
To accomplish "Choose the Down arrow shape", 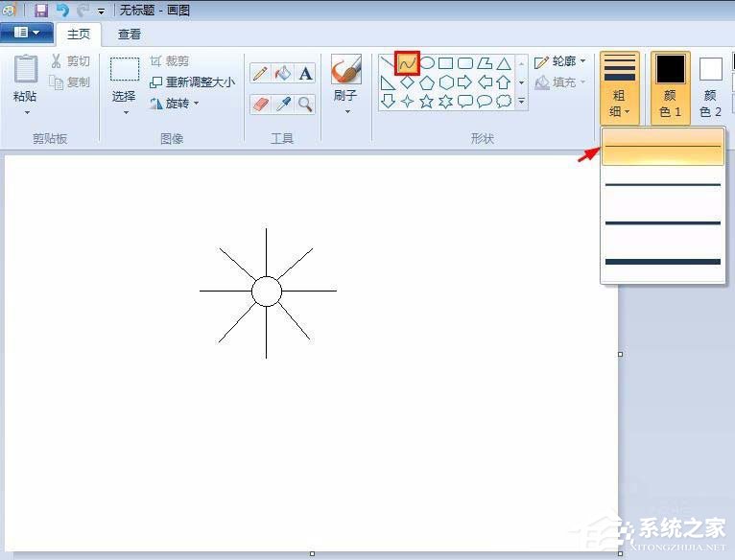I will coord(388,101).
